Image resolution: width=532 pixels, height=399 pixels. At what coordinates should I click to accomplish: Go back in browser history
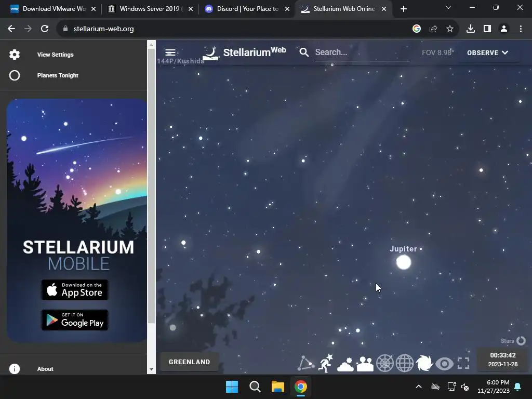(x=11, y=29)
